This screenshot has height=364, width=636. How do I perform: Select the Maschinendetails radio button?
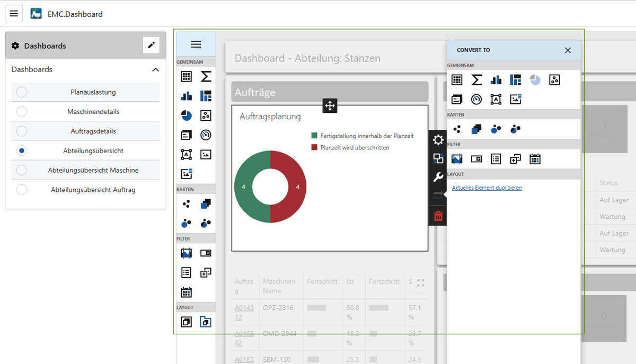pyautogui.click(x=22, y=112)
